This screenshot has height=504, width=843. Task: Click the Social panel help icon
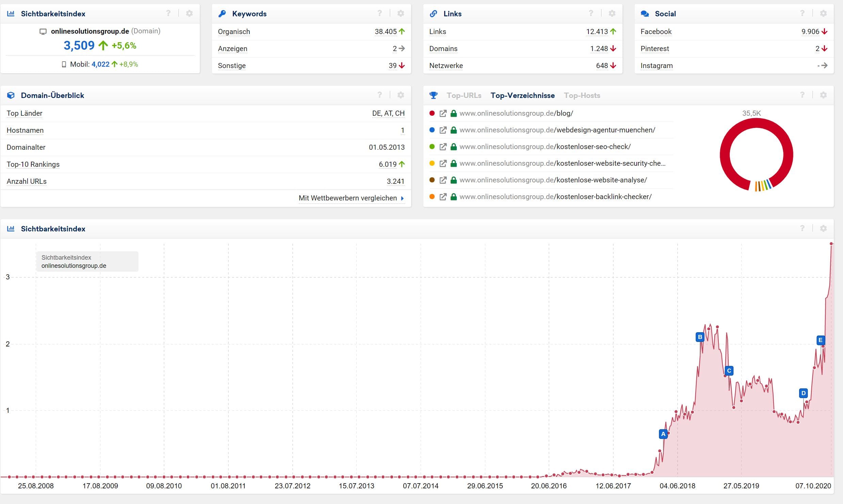pyautogui.click(x=802, y=13)
